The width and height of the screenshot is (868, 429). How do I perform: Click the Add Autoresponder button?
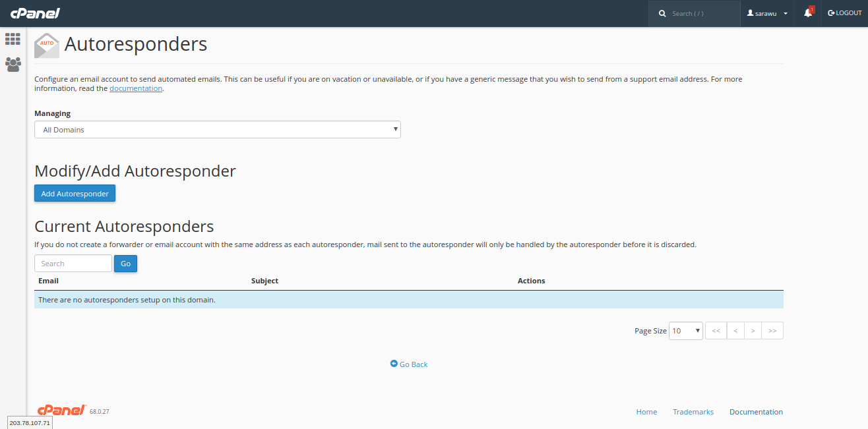point(75,194)
